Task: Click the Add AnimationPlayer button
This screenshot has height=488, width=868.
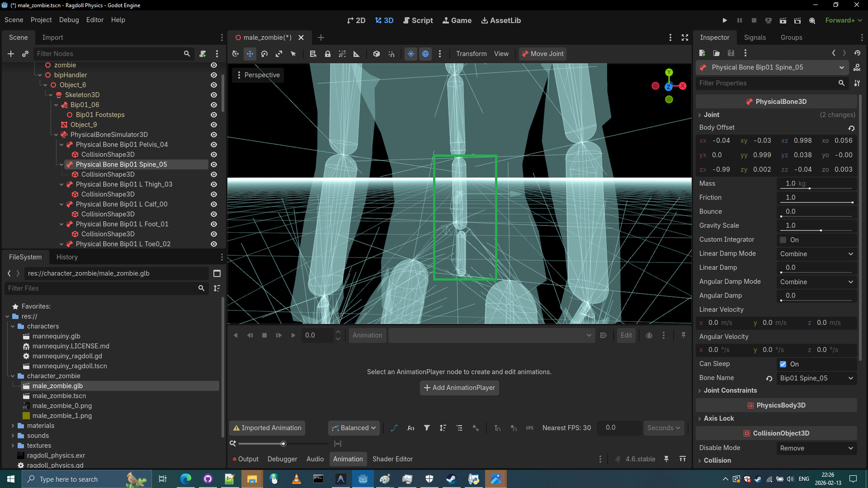Action: 459,388
